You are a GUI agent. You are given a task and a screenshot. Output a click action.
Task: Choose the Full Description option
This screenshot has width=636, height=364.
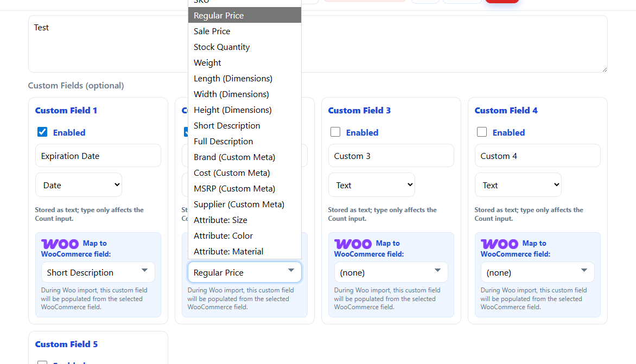click(223, 142)
